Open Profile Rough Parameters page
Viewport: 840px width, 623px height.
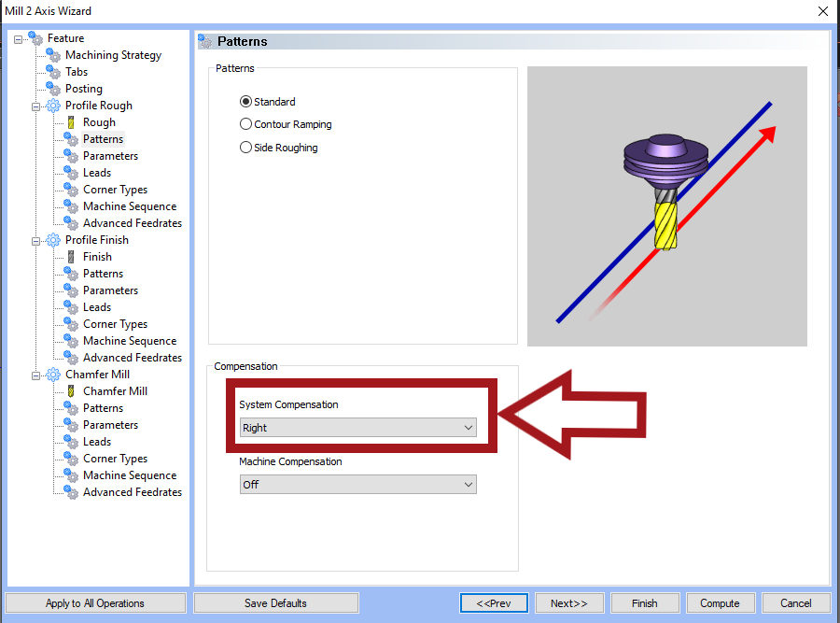pyautogui.click(x=110, y=156)
